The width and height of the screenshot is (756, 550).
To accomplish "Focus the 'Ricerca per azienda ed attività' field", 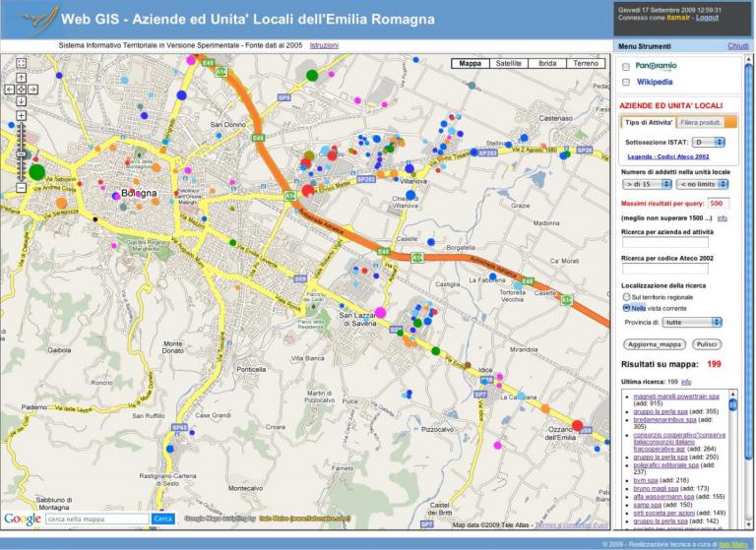I will click(664, 242).
